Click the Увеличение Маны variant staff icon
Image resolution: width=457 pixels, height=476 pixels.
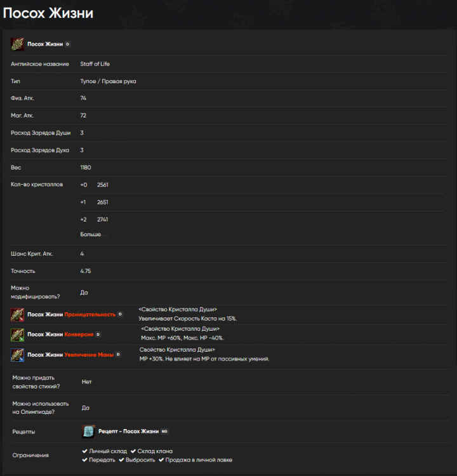[x=18, y=355]
